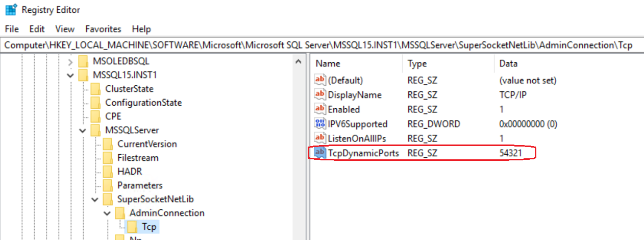Click the registry path address bar

(x=322, y=45)
